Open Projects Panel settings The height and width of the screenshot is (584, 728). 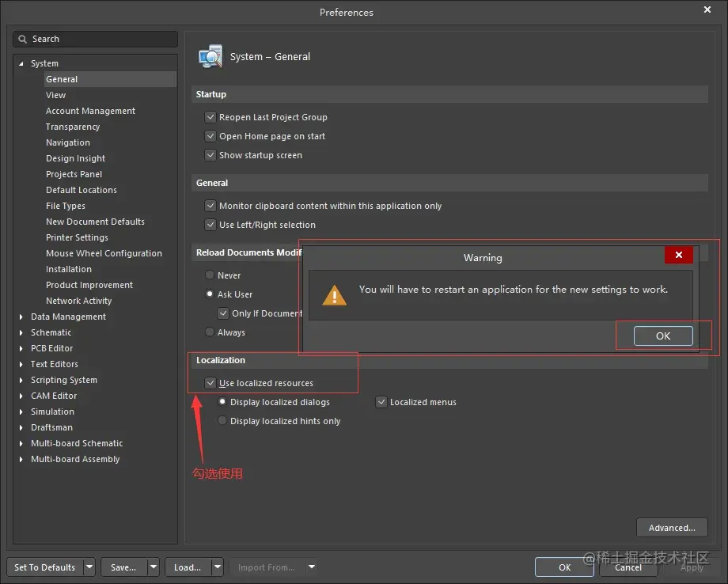[x=74, y=174]
